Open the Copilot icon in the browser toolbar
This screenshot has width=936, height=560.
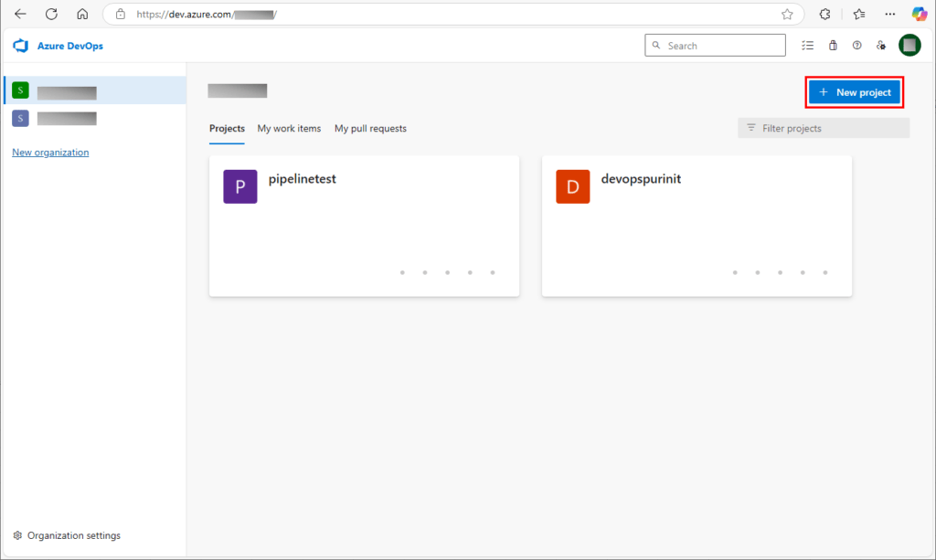pyautogui.click(x=919, y=14)
